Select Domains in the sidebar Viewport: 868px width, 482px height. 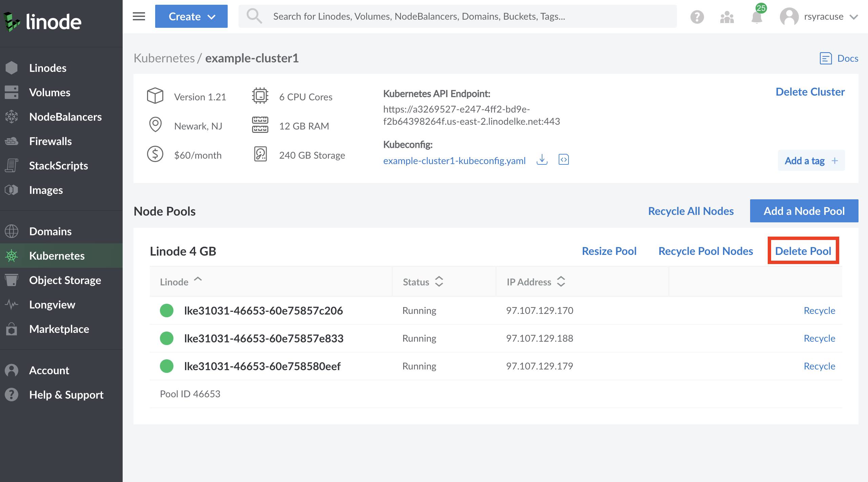point(50,231)
